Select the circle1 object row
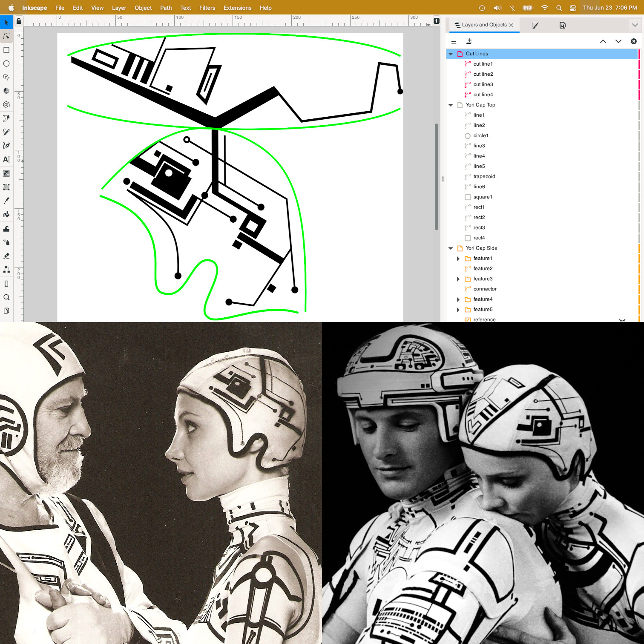This screenshot has height=644, width=644. tap(542, 136)
